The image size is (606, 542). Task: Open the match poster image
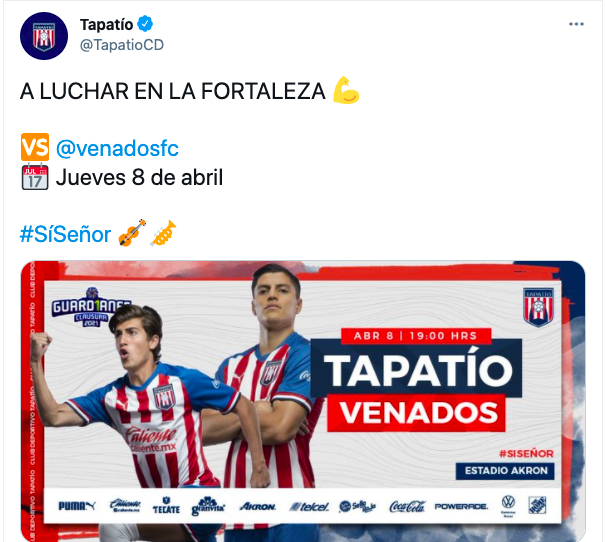coord(303,401)
